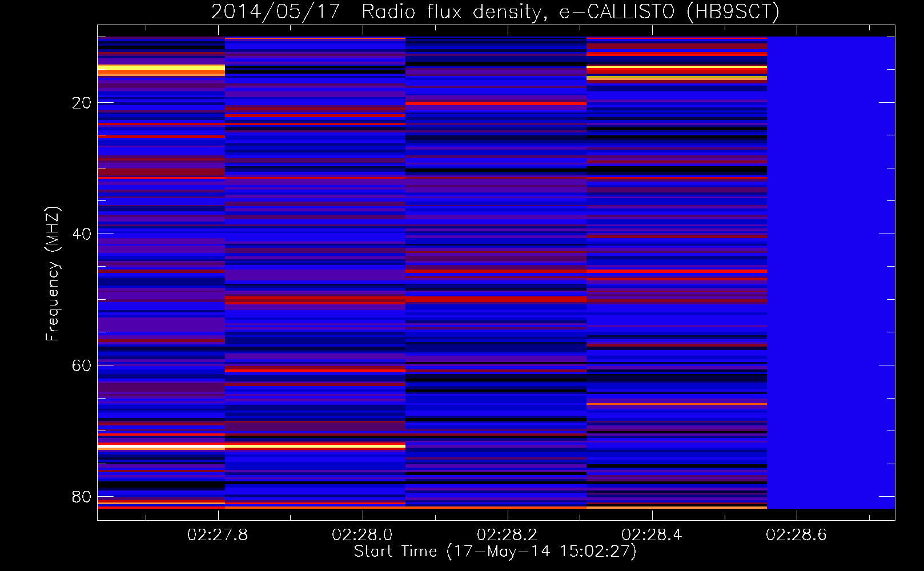Image resolution: width=924 pixels, height=571 pixels.
Task: Click the time tick label '02:27.8'
Action: click(218, 535)
